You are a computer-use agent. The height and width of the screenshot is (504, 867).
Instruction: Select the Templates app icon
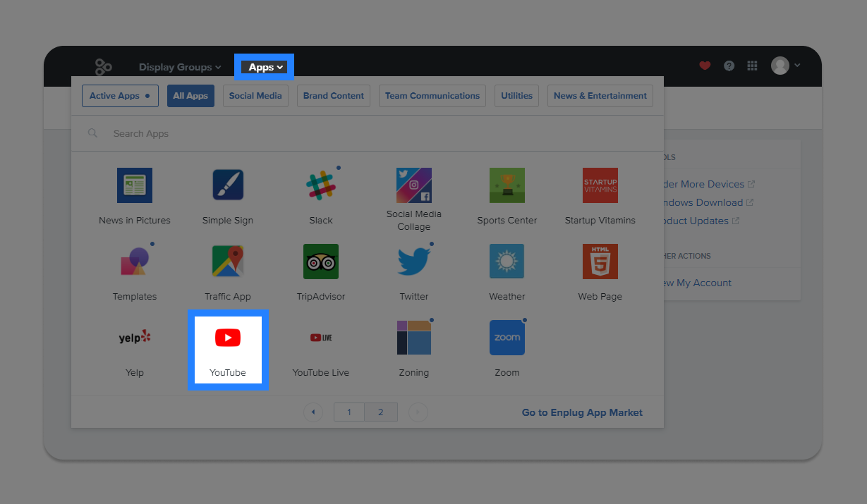click(135, 262)
